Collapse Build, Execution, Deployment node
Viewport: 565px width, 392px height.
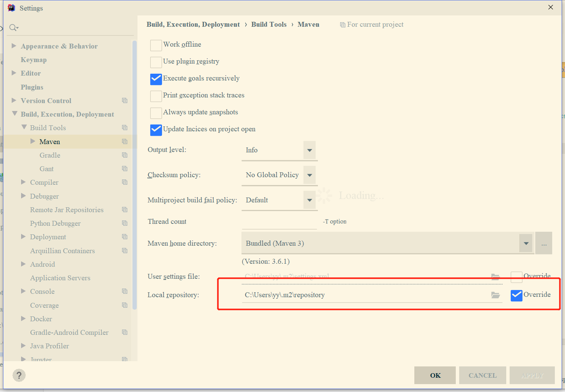point(15,113)
